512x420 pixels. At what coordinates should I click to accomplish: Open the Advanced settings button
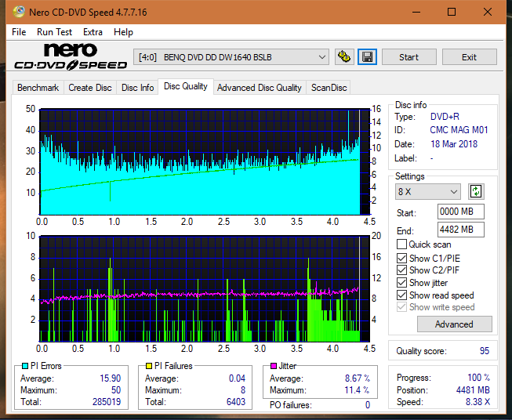tap(454, 324)
